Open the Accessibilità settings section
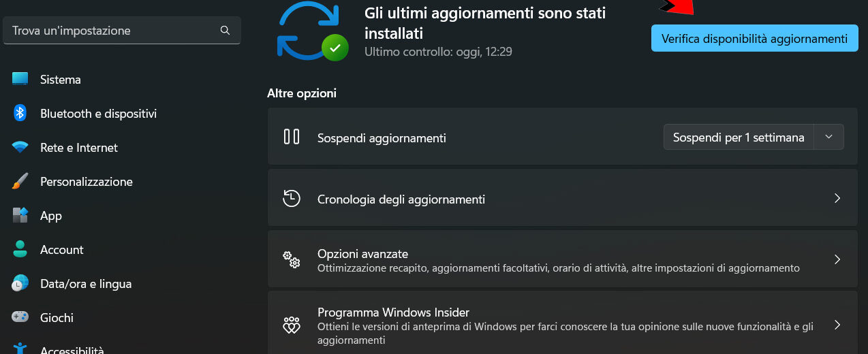Viewport: 868px width, 354px height. [x=72, y=350]
